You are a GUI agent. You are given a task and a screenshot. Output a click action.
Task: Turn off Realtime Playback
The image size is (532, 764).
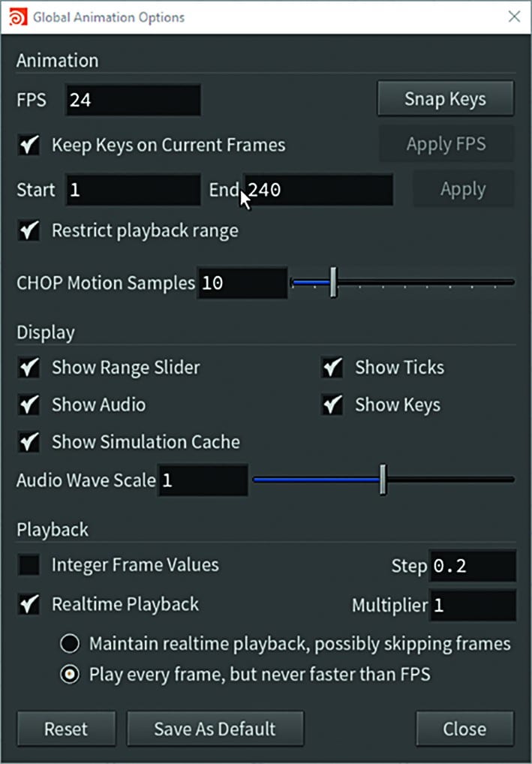(x=29, y=604)
